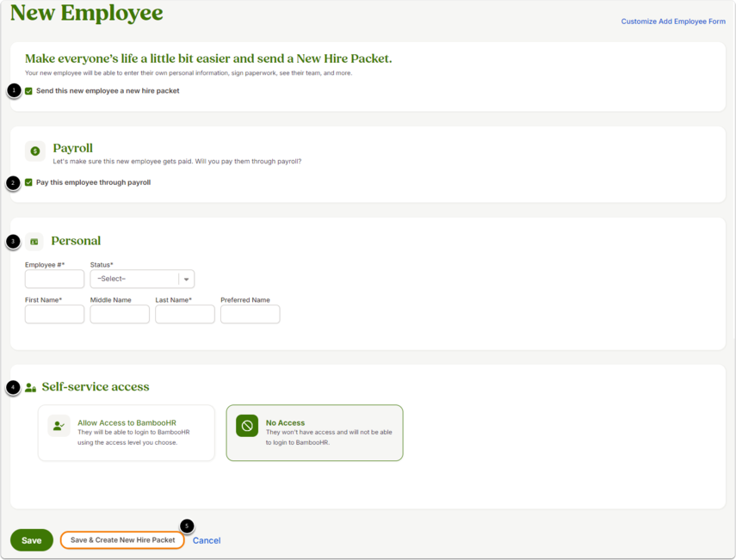Viewport: 736px width, 560px height.
Task: Click Save & Create New Hire Packet
Action: 122,540
